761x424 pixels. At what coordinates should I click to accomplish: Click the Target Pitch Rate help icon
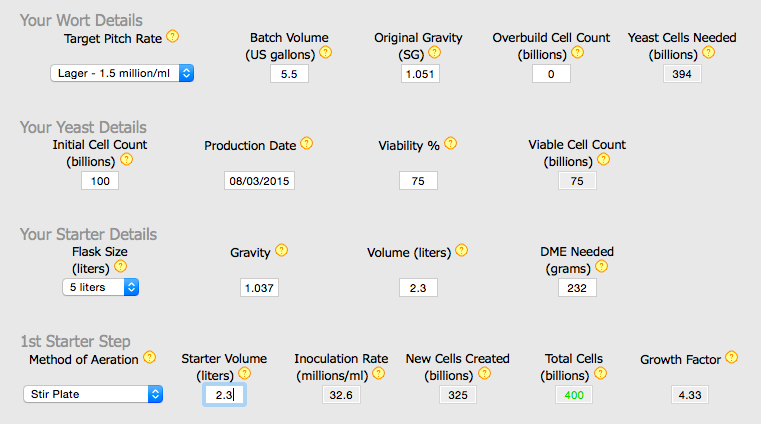click(x=173, y=36)
